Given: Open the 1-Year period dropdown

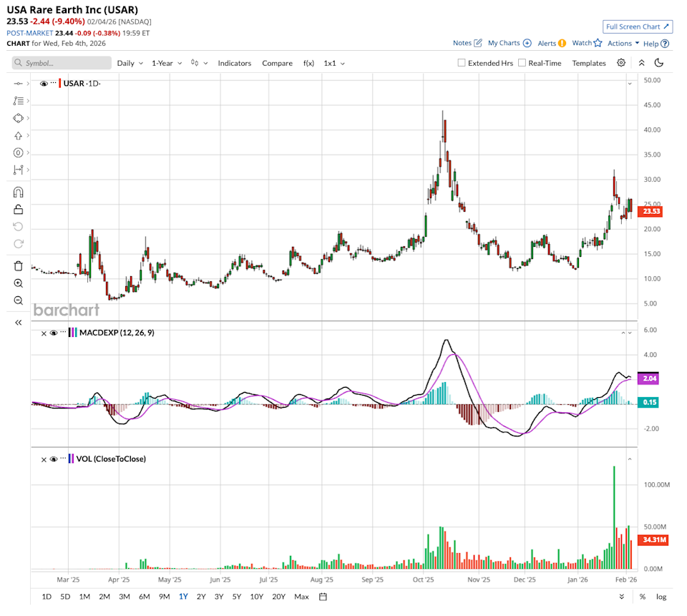Looking at the screenshot, I should (x=167, y=63).
